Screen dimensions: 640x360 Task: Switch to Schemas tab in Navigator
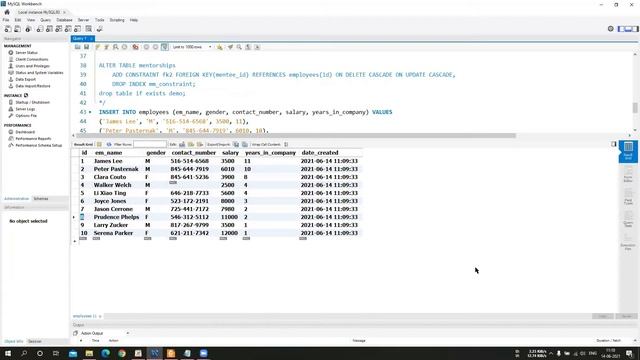click(41, 199)
